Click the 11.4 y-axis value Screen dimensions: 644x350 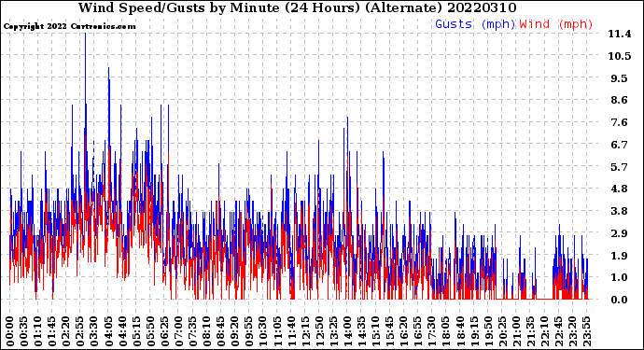620,35
